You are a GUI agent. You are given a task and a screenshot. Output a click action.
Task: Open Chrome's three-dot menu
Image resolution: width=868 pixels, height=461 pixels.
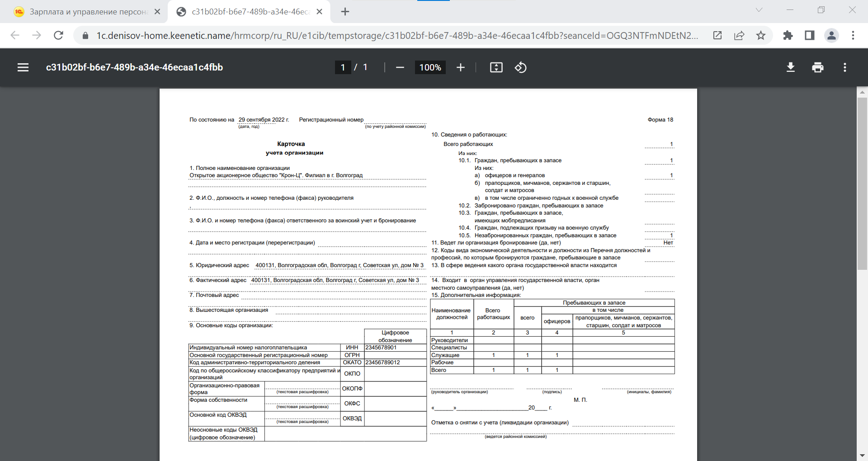point(853,35)
